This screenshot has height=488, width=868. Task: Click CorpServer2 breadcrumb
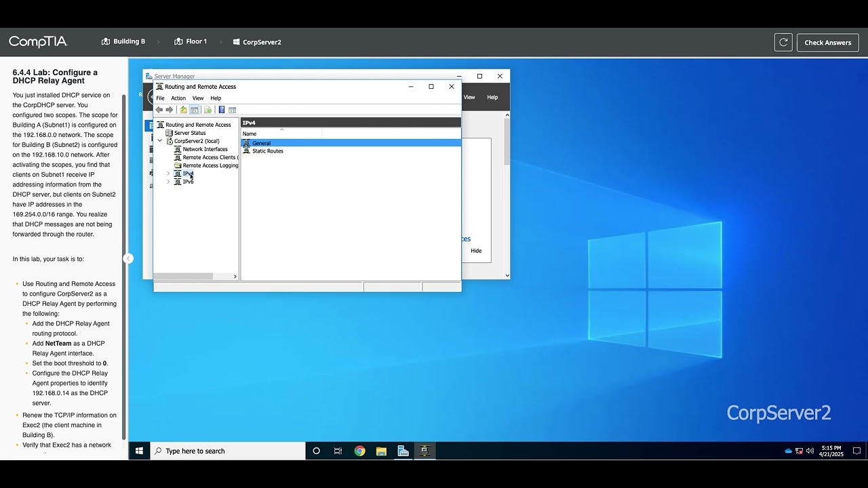coord(257,42)
